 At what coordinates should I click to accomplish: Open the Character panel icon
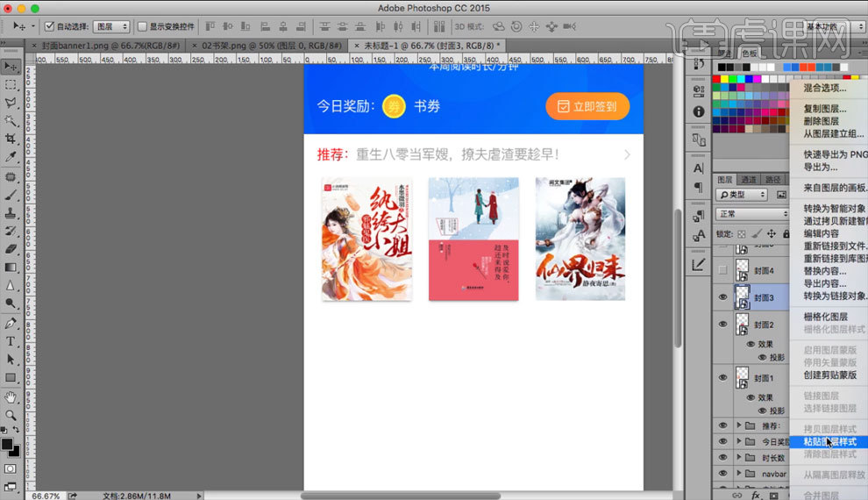[x=699, y=168]
